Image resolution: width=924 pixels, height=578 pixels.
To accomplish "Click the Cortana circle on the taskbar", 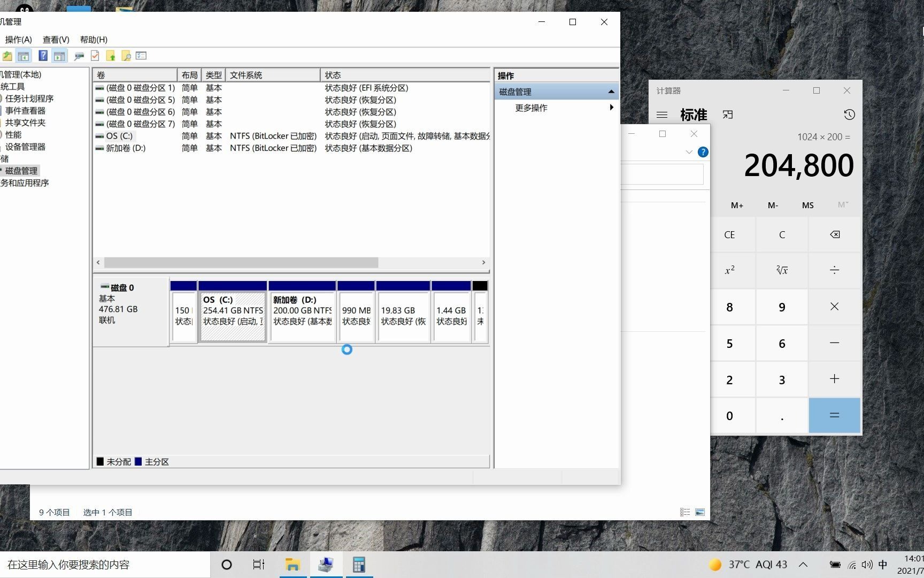I will (x=227, y=565).
